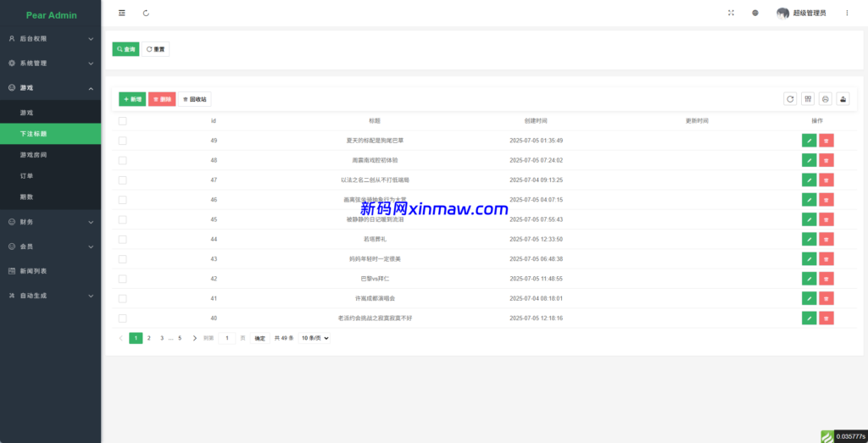The height and width of the screenshot is (443, 868).
Task: Toggle fullscreen mode icon in header
Action: coord(731,13)
